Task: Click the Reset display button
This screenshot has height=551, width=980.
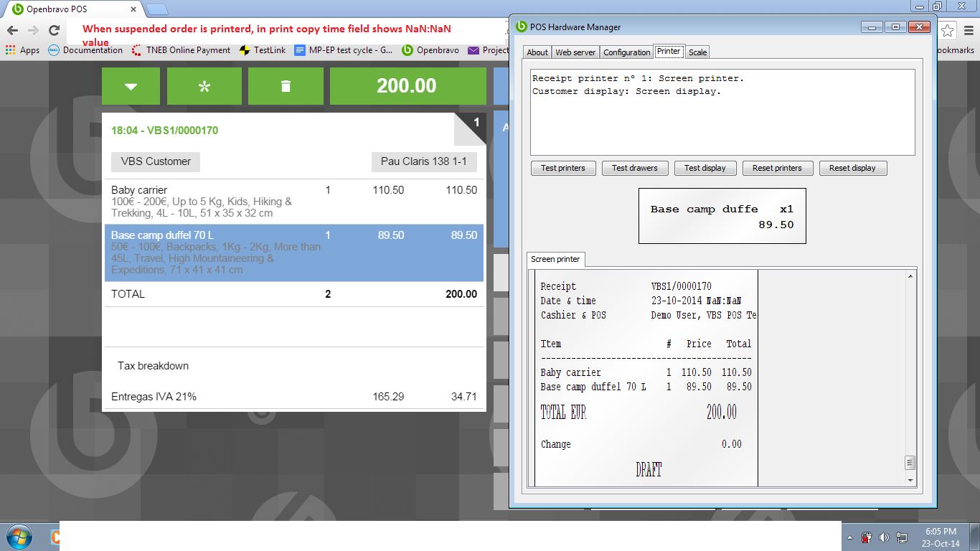Action: click(x=852, y=168)
